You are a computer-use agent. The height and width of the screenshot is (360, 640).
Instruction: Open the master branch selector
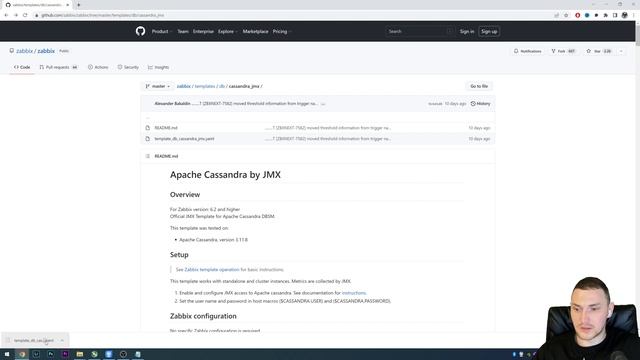point(158,86)
